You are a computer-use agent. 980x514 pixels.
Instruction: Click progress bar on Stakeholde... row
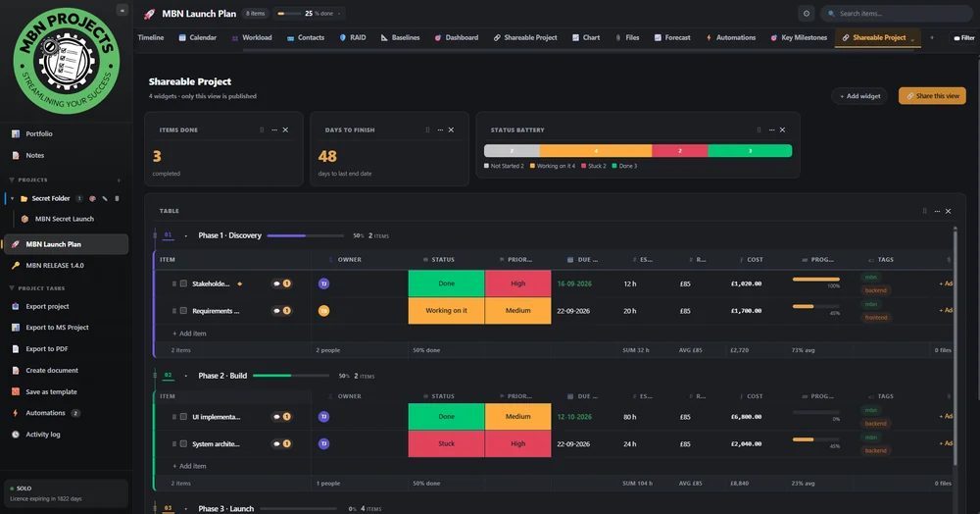(815, 280)
